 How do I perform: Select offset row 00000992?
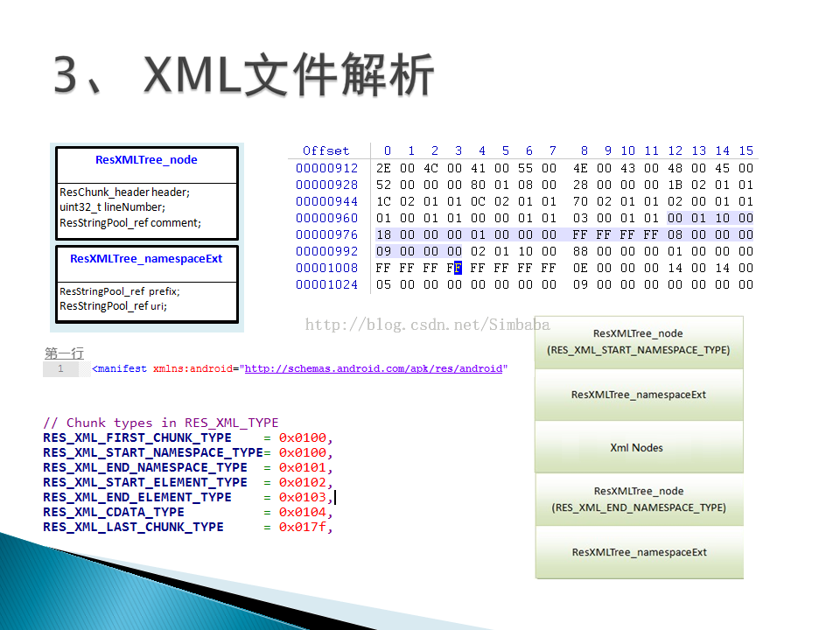tap(524, 251)
